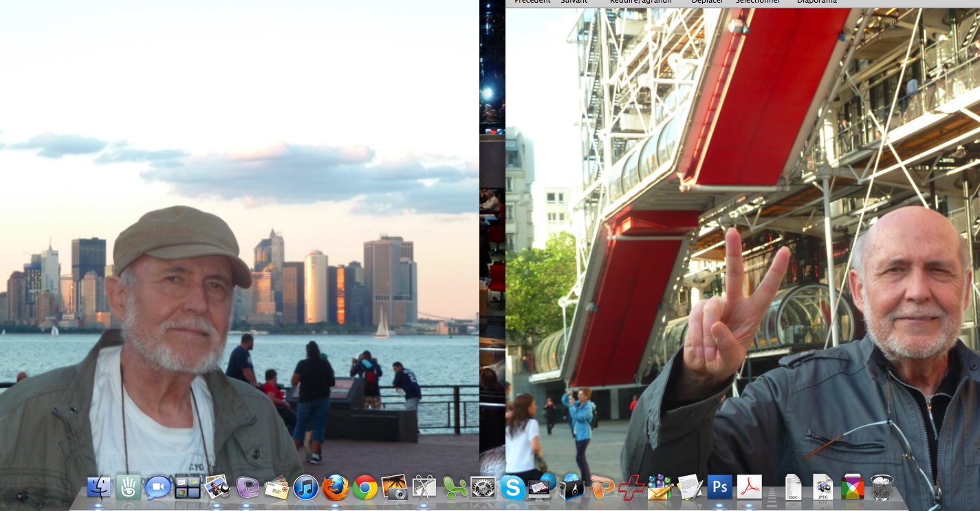
Task: Open Microsoft Entourage purple icon
Action: 247,488
